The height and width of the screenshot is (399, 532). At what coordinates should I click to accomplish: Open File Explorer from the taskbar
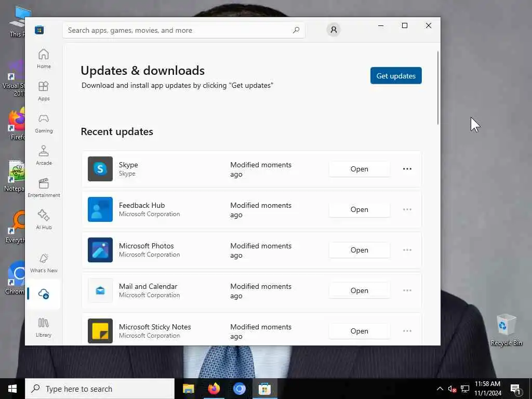(x=188, y=389)
